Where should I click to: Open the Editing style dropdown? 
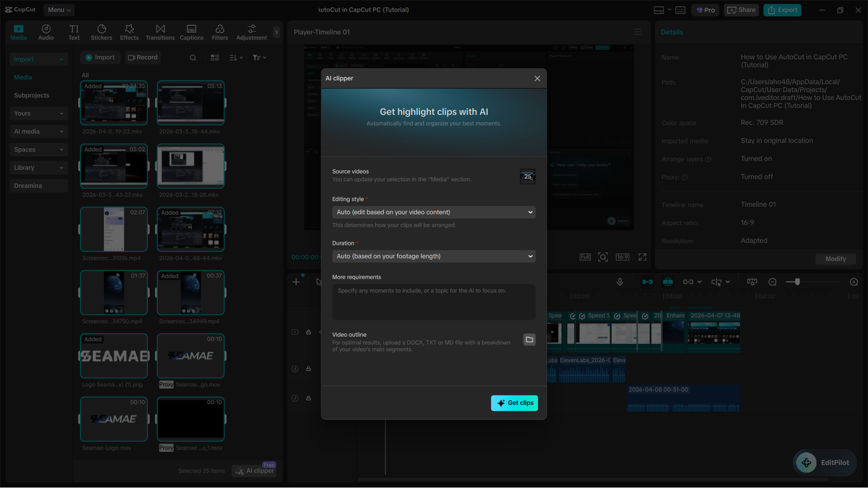[x=433, y=212]
